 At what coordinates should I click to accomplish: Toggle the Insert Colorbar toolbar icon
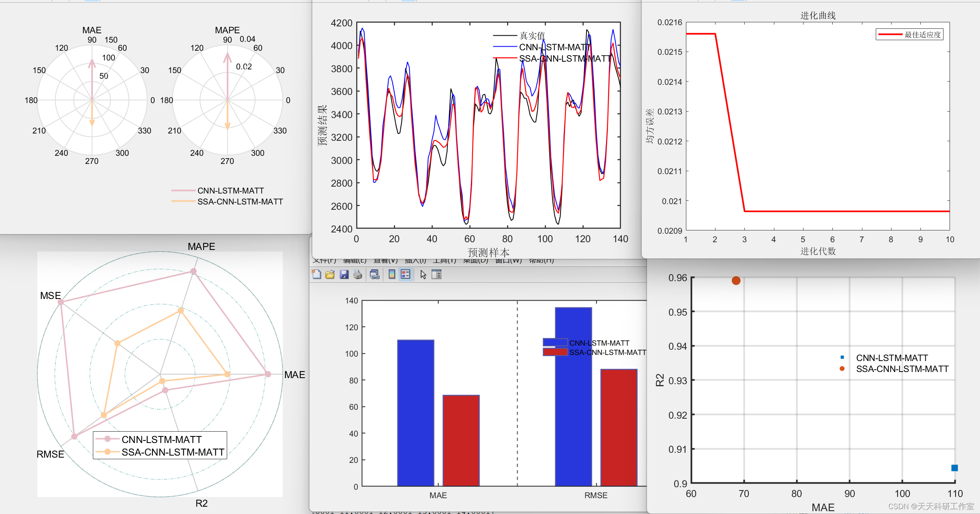coord(392,275)
